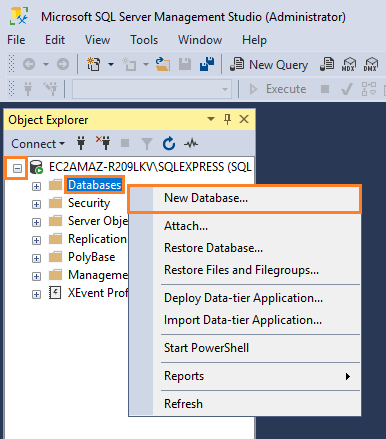Choose Restore Database... from context menu
The image size is (386, 439).
click(x=245, y=248)
